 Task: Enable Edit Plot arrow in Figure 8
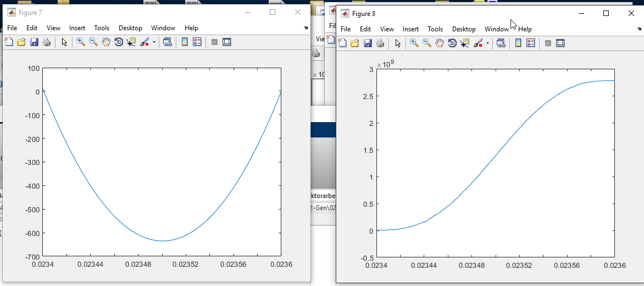[x=398, y=43]
